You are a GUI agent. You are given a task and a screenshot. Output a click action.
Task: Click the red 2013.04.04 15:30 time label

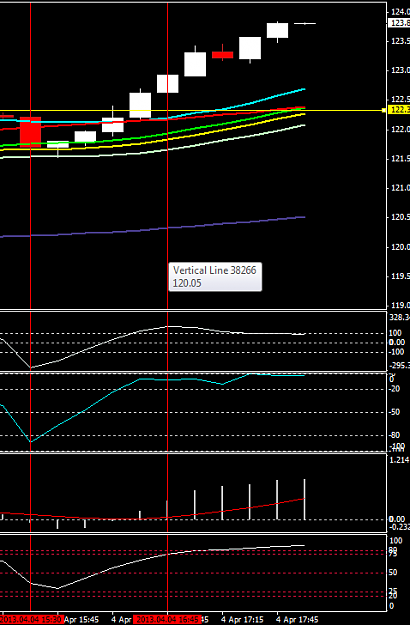pos(31,620)
